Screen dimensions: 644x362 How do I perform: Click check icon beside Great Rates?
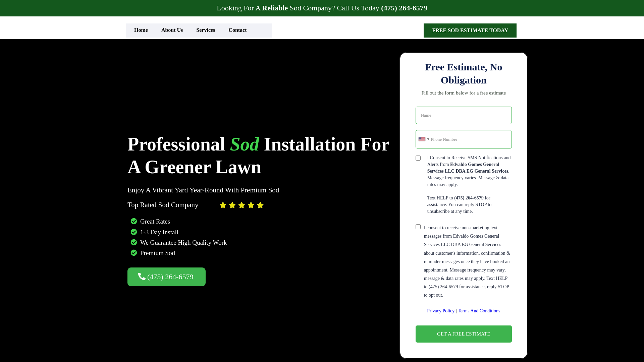(x=134, y=221)
